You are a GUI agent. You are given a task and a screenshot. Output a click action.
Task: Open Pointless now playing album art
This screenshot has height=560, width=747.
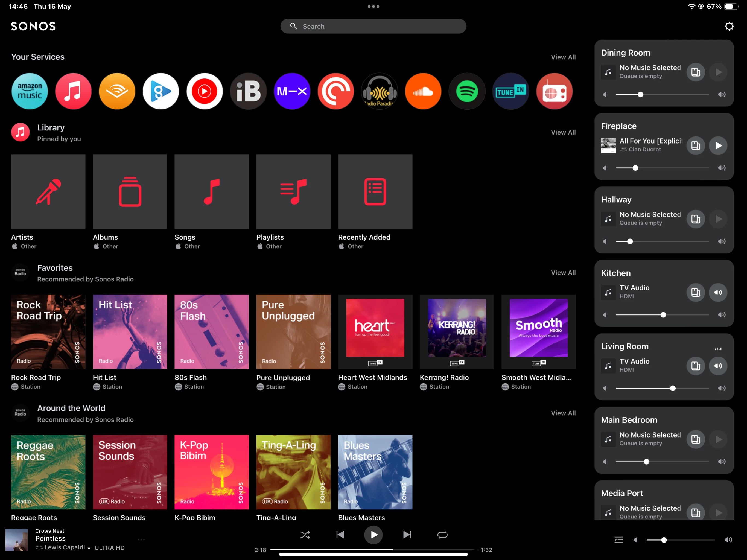tap(17, 540)
